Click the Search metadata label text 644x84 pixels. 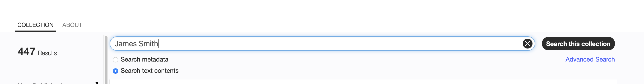144,59
